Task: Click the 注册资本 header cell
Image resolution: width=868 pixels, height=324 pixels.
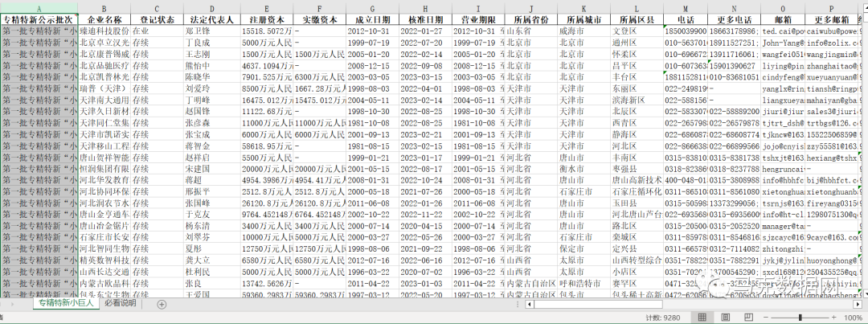Action: [x=266, y=19]
